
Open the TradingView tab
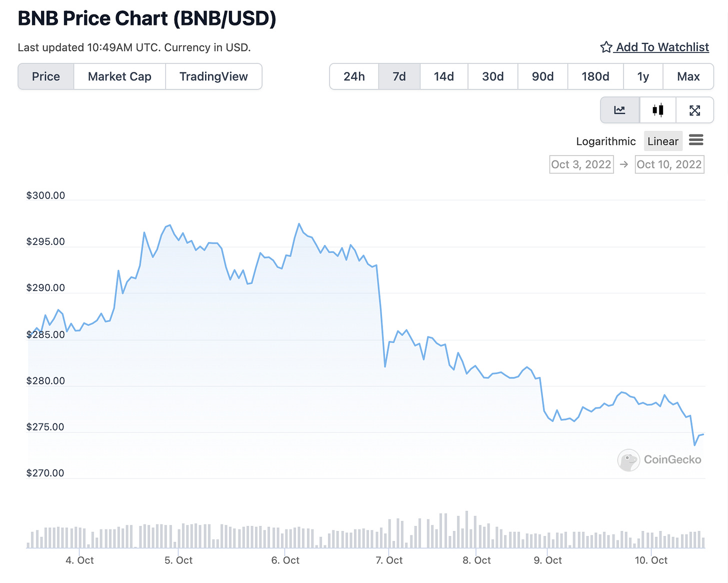213,76
